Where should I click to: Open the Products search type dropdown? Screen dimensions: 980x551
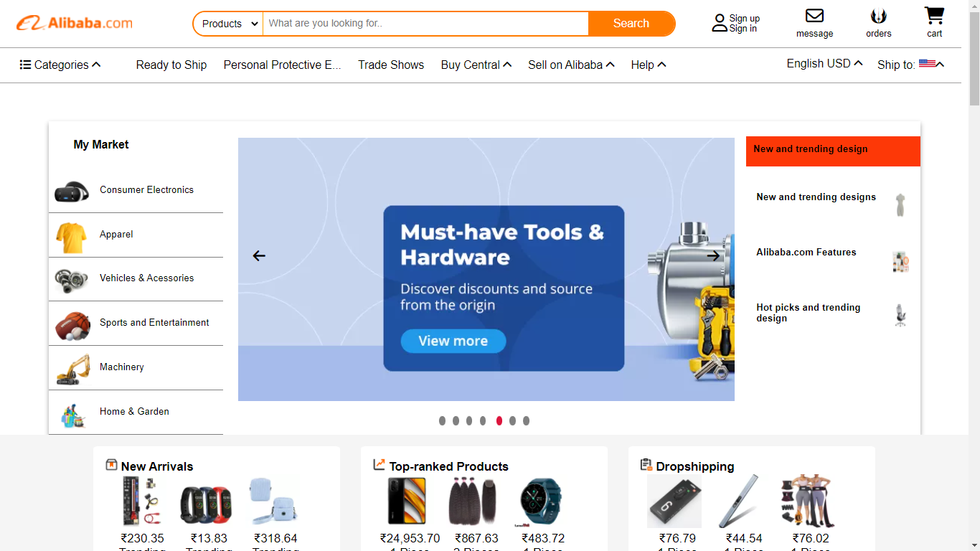coord(229,24)
